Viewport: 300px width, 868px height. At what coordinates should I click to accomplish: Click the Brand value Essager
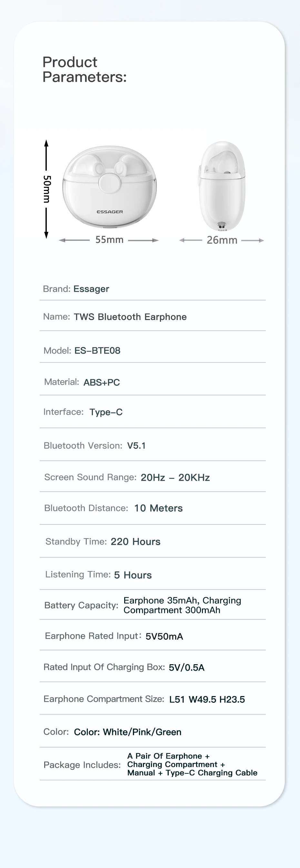[x=91, y=289]
